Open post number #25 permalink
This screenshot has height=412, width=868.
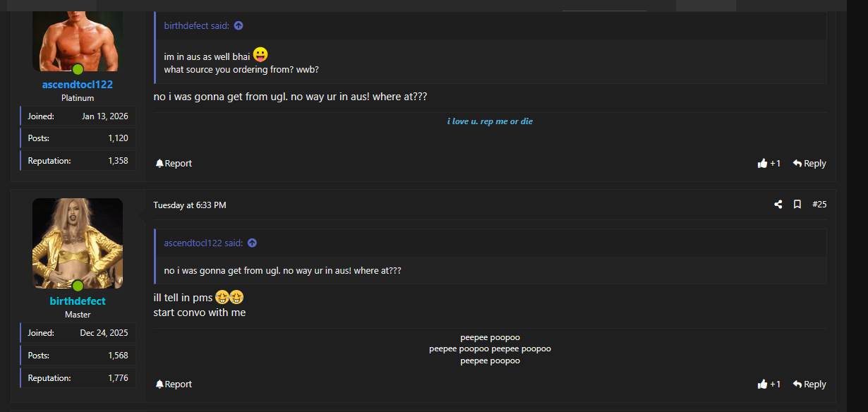point(819,205)
